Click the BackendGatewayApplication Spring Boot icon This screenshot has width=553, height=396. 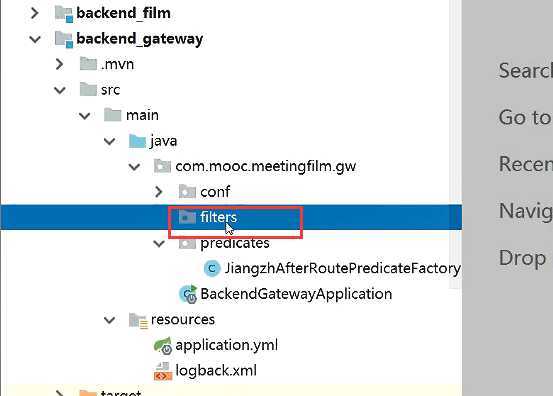pyautogui.click(x=188, y=294)
